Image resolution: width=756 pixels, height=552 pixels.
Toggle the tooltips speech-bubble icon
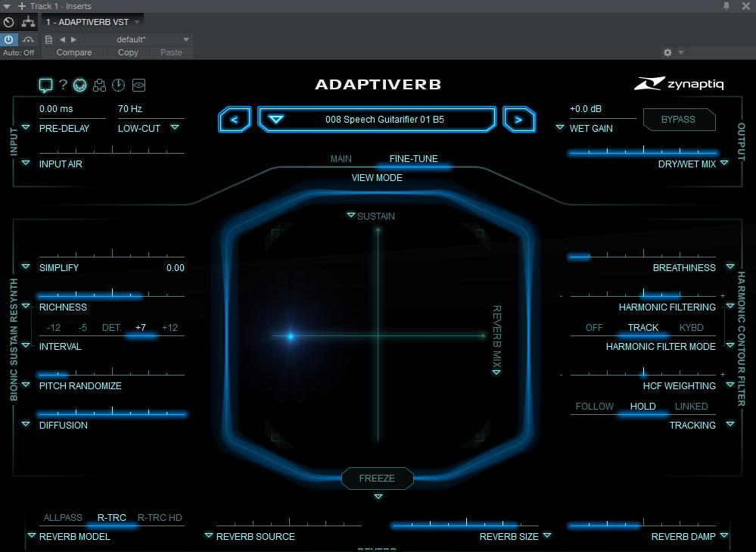(x=45, y=86)
